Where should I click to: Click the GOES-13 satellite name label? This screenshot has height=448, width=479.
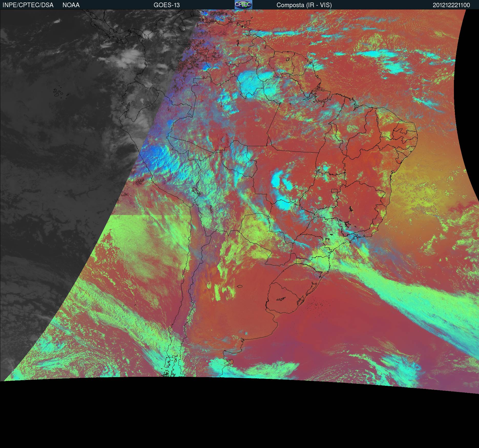[x=166, y=5]
